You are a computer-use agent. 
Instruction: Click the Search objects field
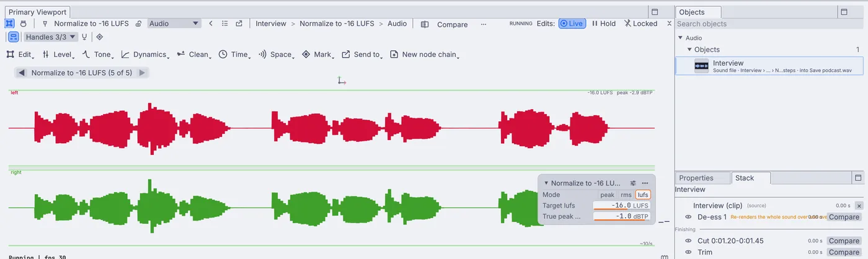(770, 24)
